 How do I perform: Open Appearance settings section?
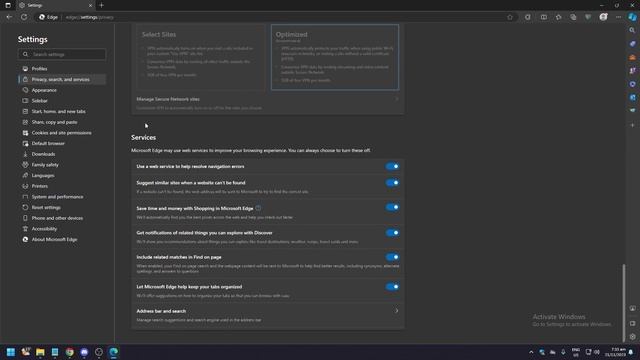point(62,90)
